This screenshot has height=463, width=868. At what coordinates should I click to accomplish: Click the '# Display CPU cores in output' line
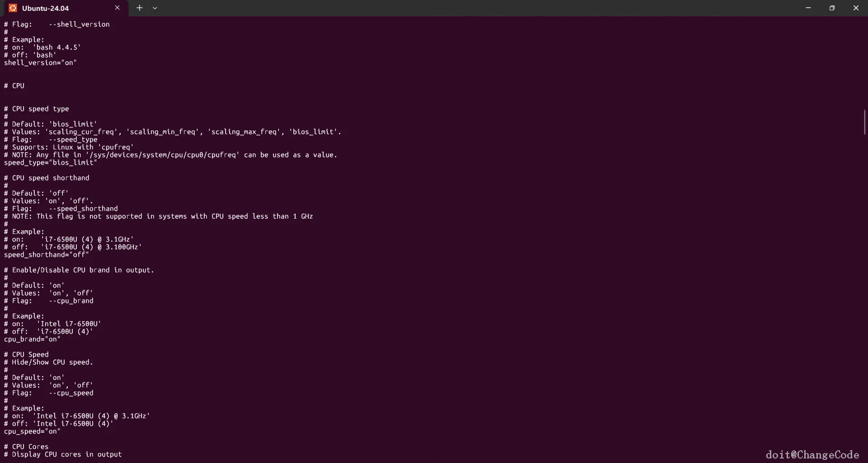coord(63,454)
